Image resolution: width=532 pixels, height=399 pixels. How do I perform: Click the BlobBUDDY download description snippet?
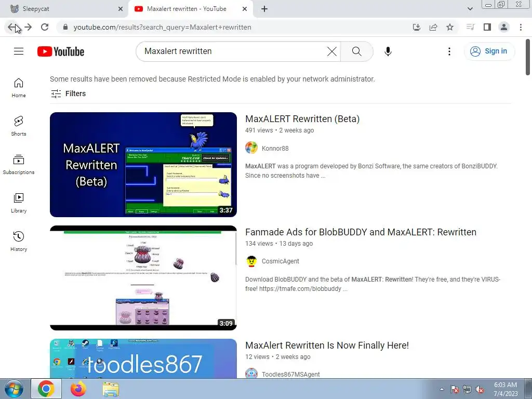[x=373, y=284]
